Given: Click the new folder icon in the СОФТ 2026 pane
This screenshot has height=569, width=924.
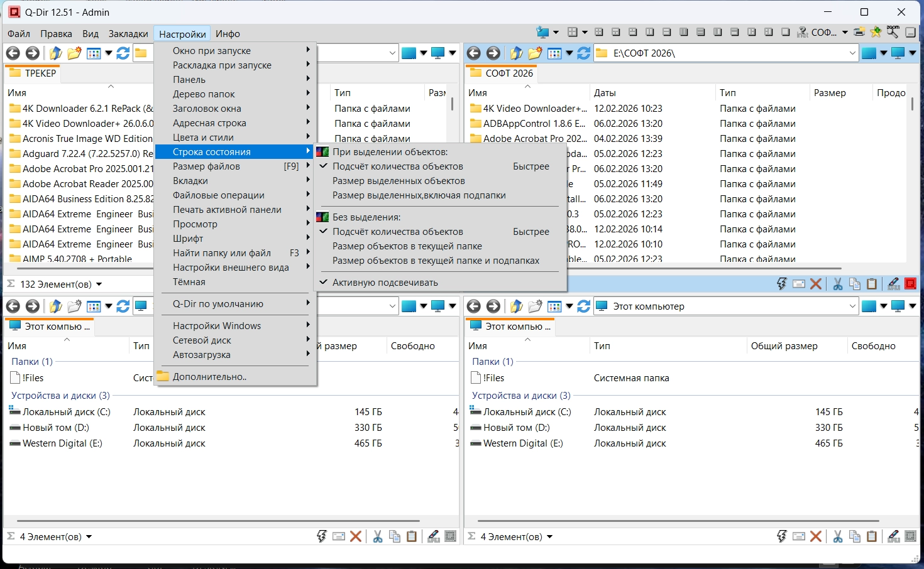Looking at the screenshot, I should coord(535,53).
